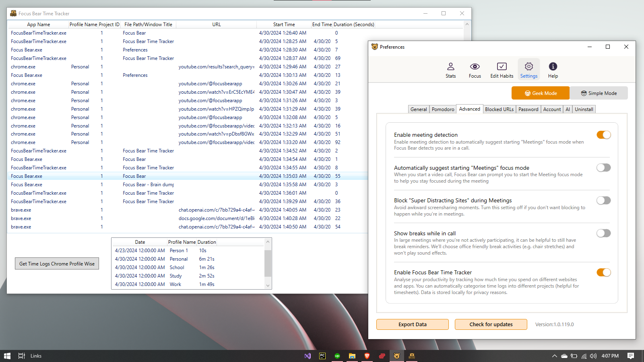The height and width of the screenshot is (362, 644).
Task: Click File Path/Window Title column header
Action: (148, 25)
